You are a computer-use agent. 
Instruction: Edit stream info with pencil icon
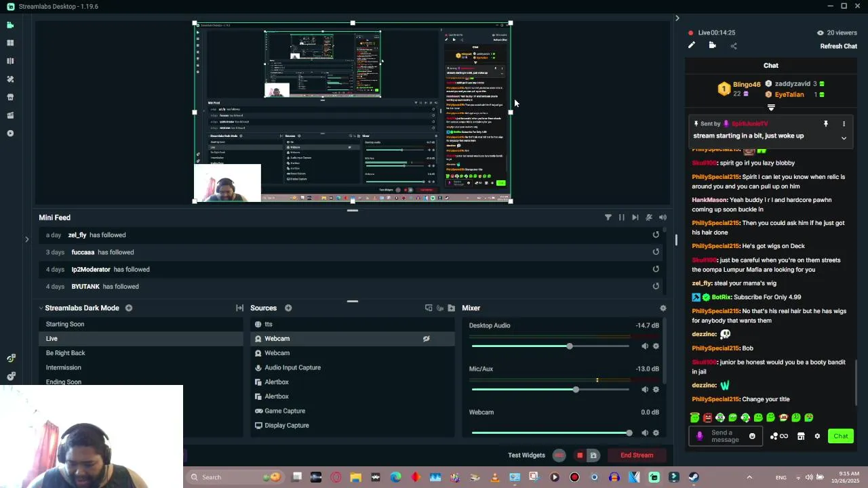coord(691,45)
